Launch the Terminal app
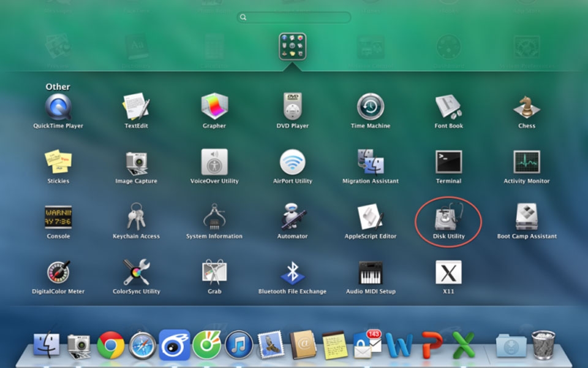 tap(448, 162)
